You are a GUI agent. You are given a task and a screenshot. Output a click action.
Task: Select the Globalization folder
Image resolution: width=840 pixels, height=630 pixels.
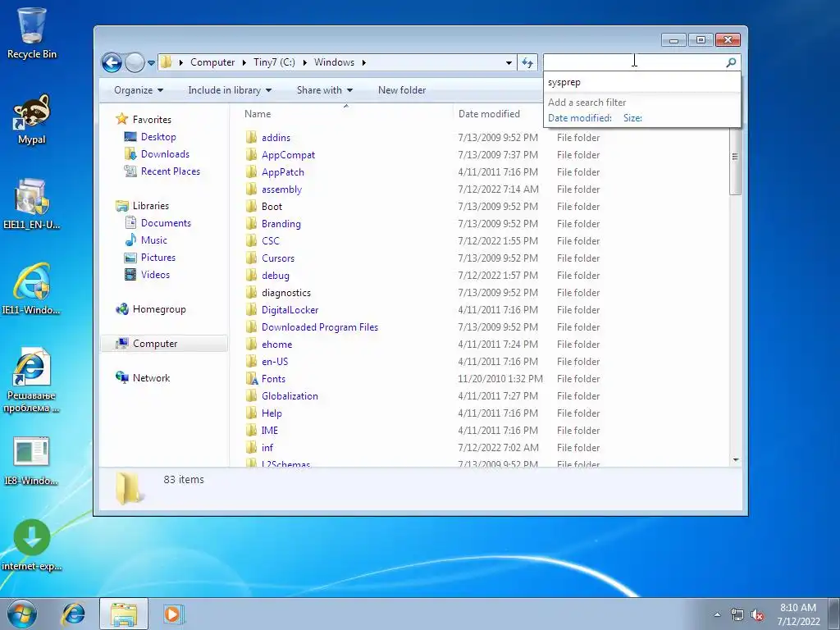(290, 396)
